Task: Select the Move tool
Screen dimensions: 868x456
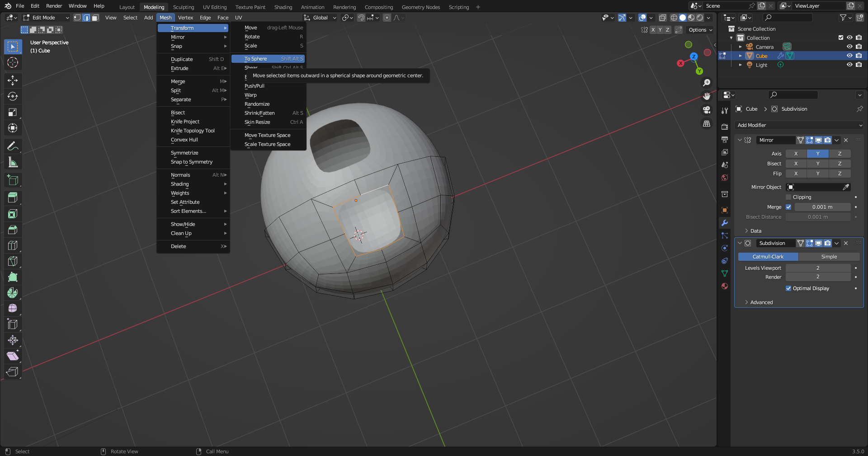Action: point(13,80)
